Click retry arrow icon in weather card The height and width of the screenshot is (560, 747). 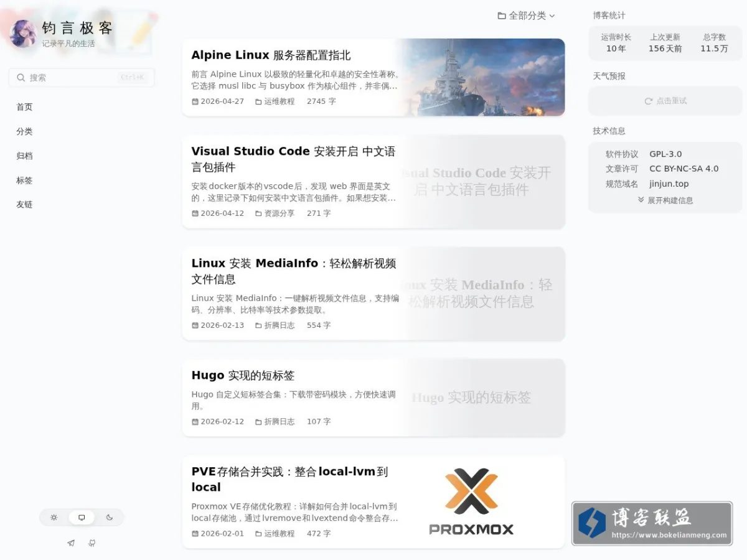[649, 101]
